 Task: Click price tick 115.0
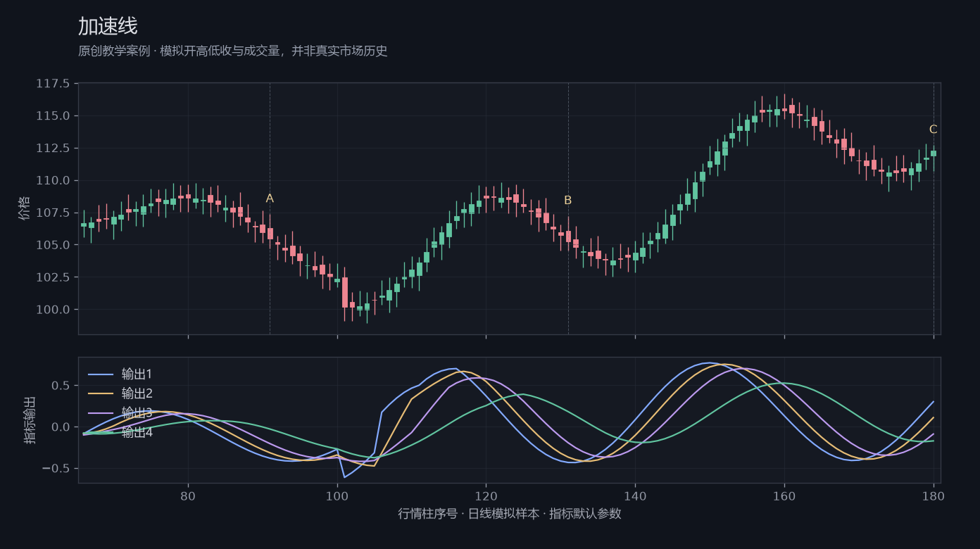point(53,116)
